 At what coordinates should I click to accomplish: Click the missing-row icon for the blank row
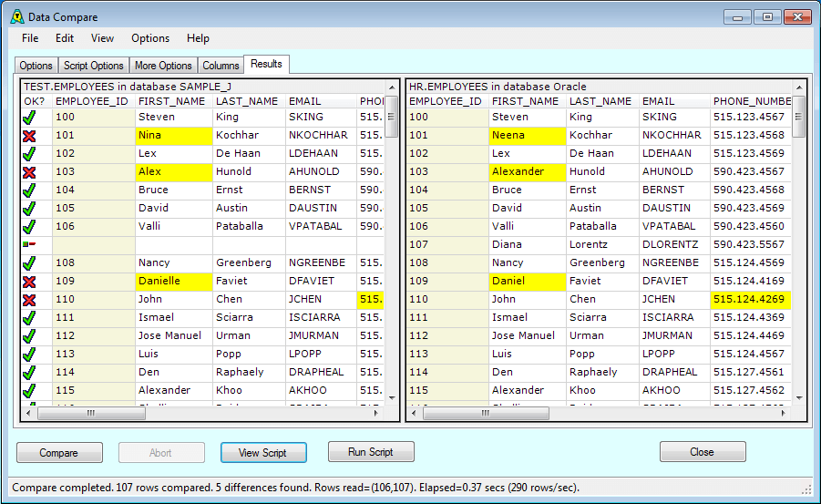coord(29,244)
